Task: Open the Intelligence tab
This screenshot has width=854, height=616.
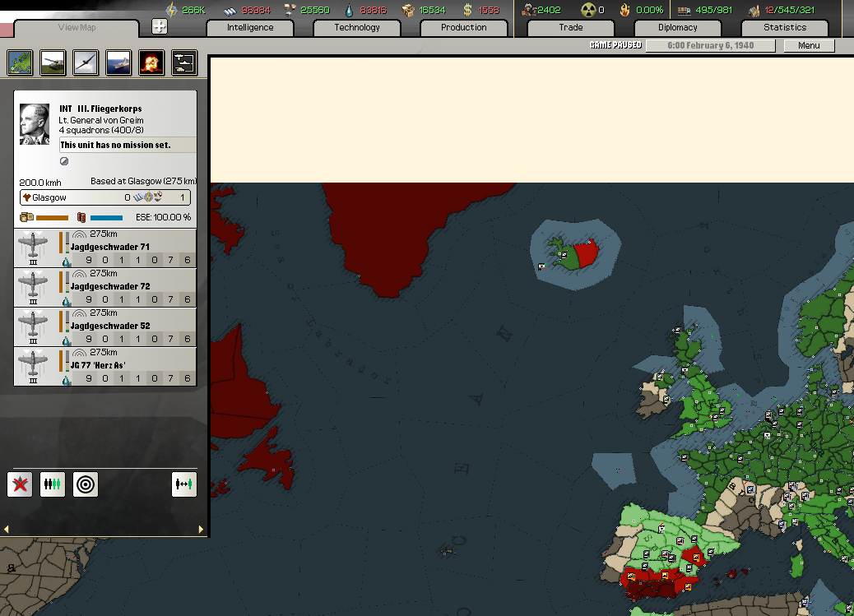Action: (x=250, y=28)
